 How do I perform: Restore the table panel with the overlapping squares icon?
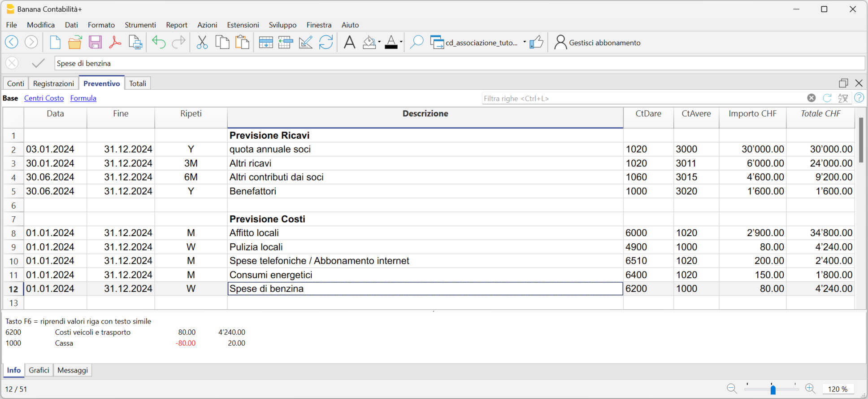[x=843, y=83]
